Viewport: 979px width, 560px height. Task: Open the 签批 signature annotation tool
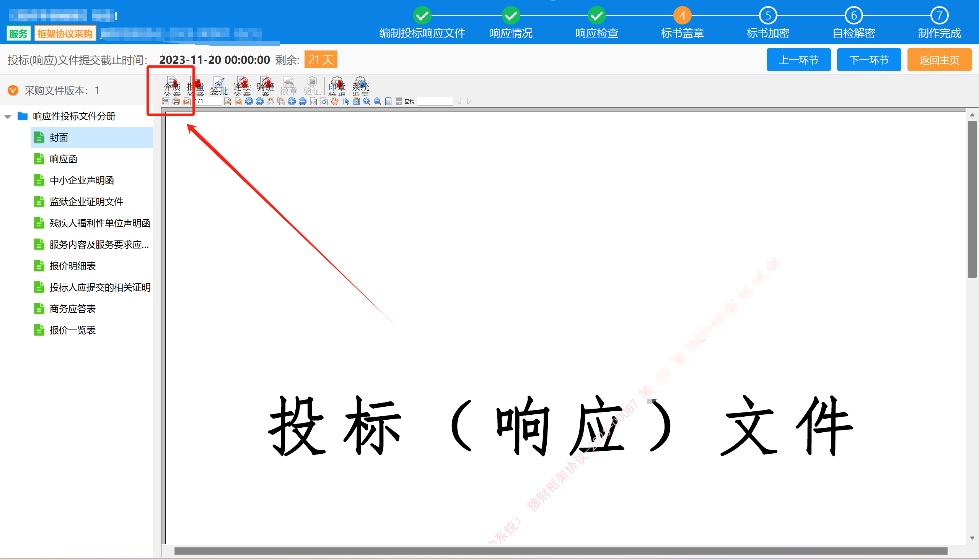coord(219,85)
